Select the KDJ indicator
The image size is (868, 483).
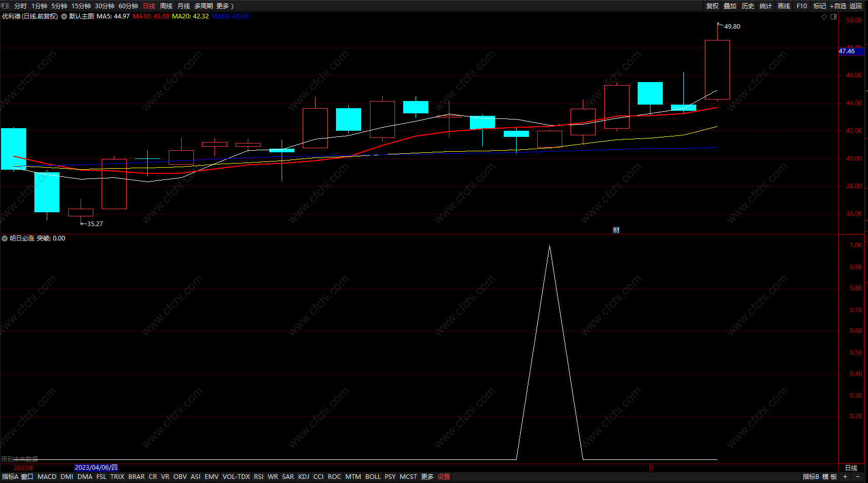coord(304,477)
